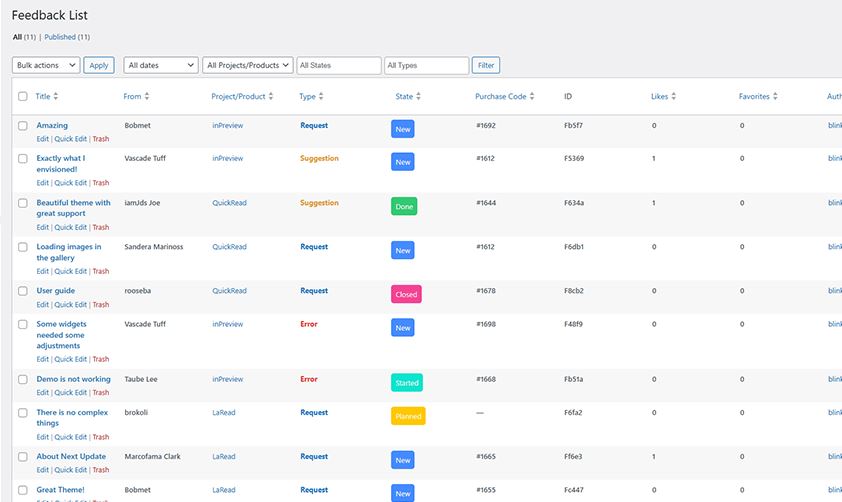Sort by Type column arrows
Image resolution: width=842 pixels, height=502 pixels.
(321, 97)
